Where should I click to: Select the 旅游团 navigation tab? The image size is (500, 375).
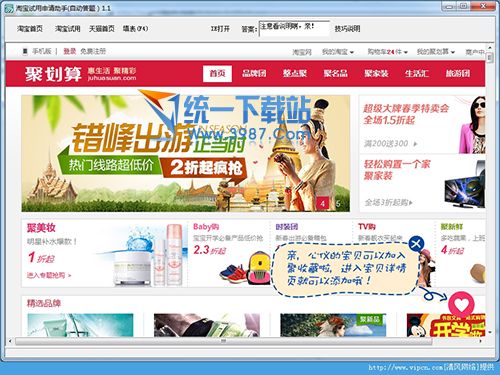point(458,73)
